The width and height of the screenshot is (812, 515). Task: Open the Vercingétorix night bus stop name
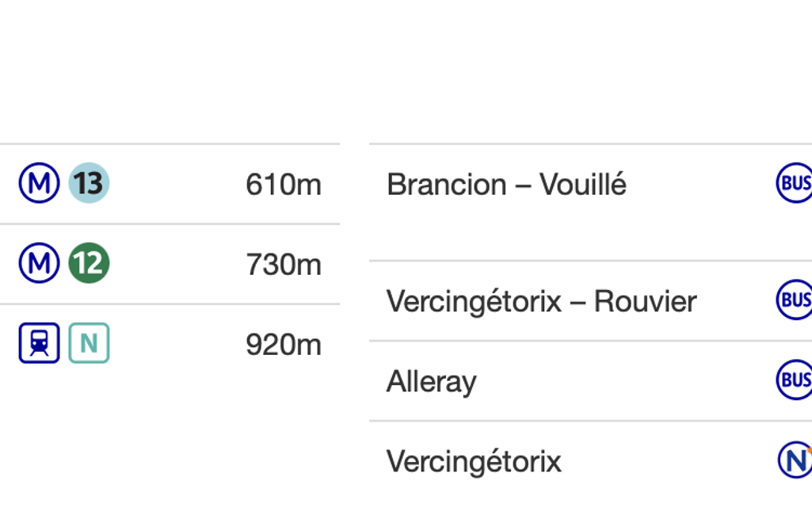pyautogui.click(x=474, y=461)
